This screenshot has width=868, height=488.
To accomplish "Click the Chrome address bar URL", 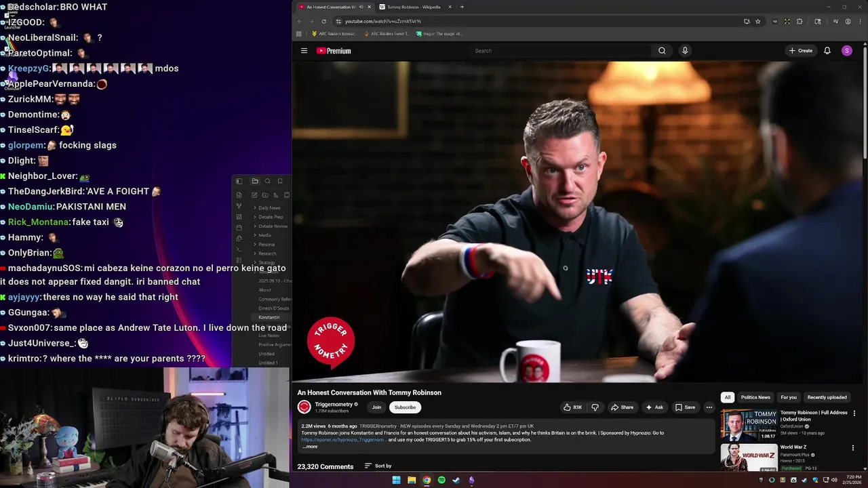I will [383, 21].
